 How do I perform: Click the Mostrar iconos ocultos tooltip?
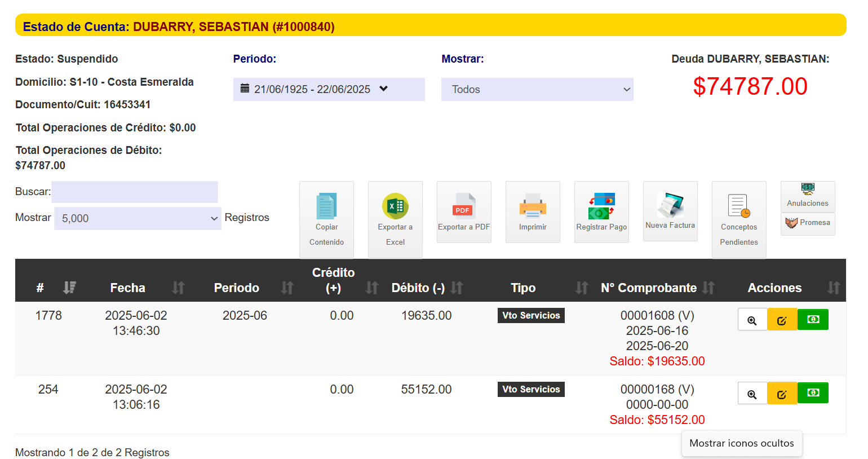pos(741,443)
